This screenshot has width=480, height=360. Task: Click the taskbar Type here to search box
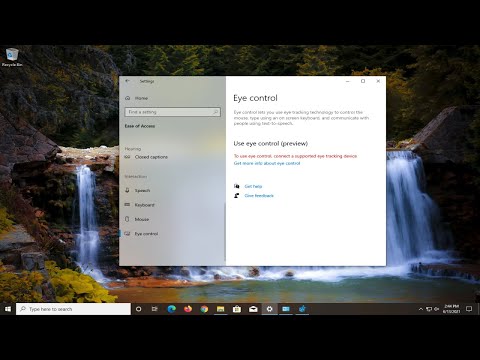(73, 309)
